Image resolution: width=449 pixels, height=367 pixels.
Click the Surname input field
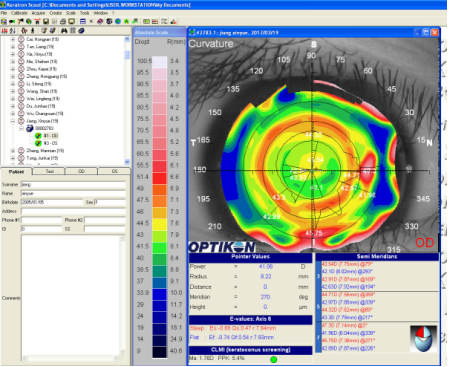(73, 184)
